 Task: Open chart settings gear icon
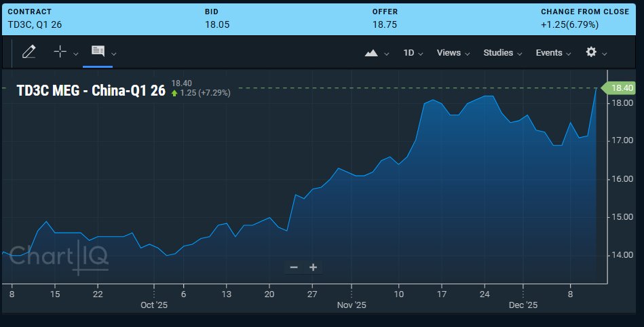pyautogui.click(x=591, y=52)
